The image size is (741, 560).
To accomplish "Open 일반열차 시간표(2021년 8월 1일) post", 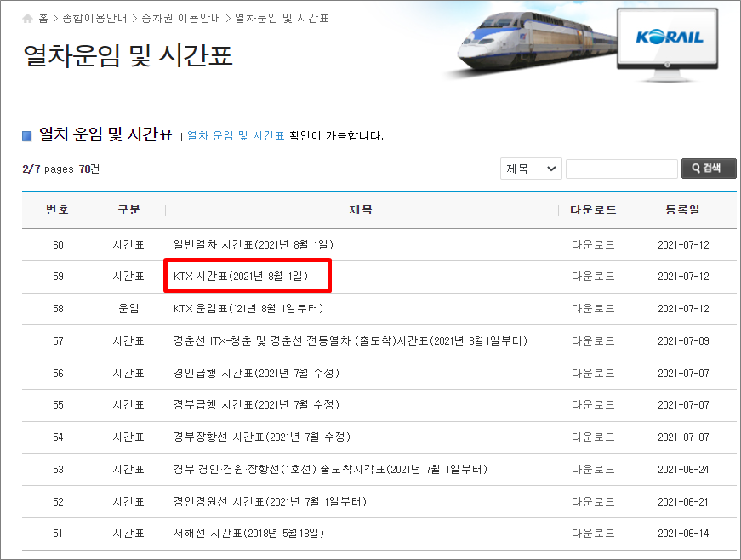I will pyautogui.click(x=254, y=245).
